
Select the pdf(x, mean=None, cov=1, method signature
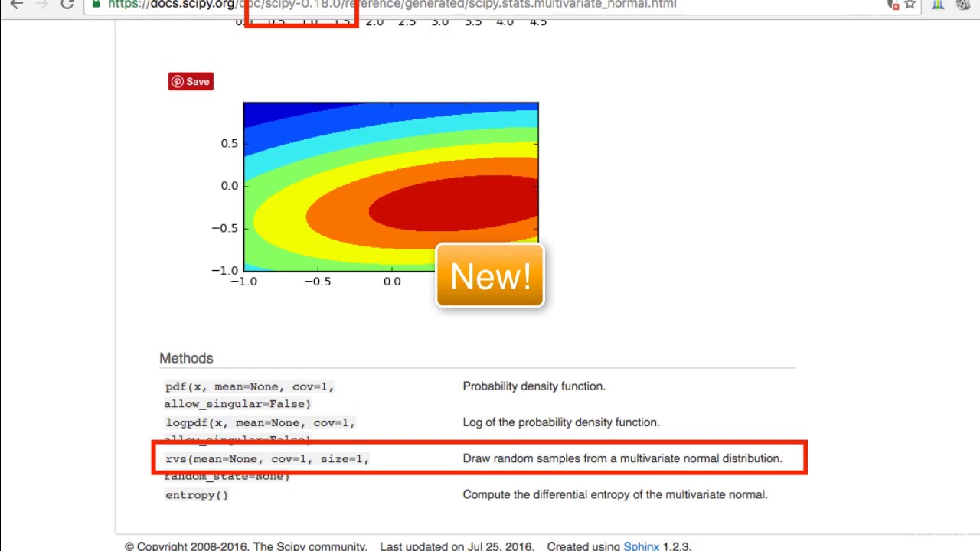250,386
